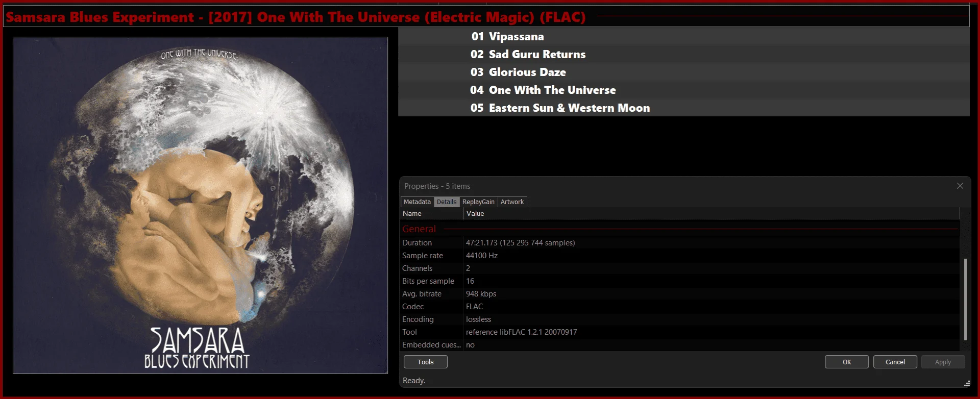The width and height of the screenshot is (980, 399).
Task: Click the Properties list vertical scrollbar
Action: [965, 299]
